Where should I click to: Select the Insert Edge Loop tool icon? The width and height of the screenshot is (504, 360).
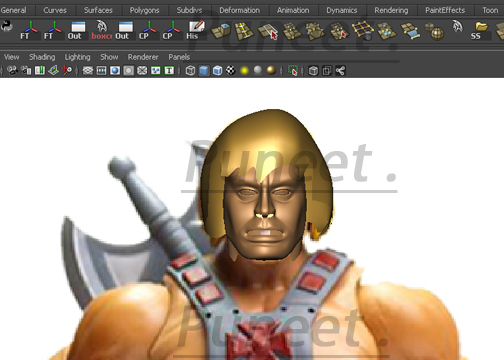244,31
